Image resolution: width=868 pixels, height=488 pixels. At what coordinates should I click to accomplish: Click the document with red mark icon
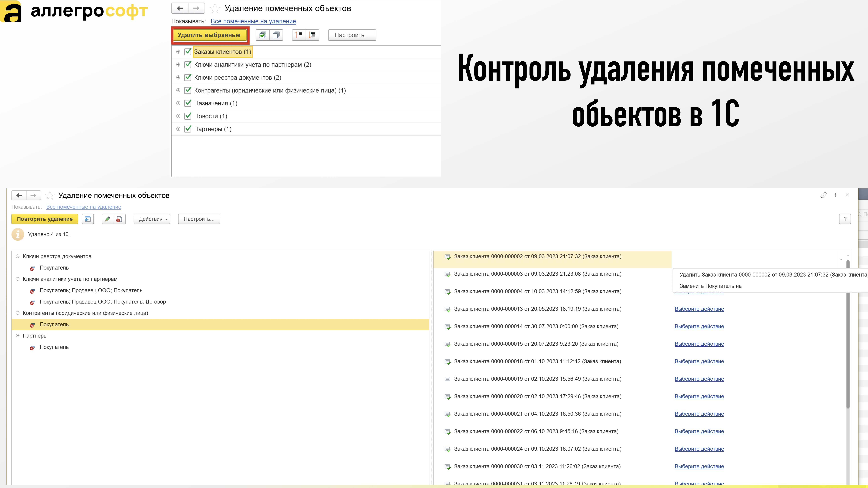click(x=119, y=219)
